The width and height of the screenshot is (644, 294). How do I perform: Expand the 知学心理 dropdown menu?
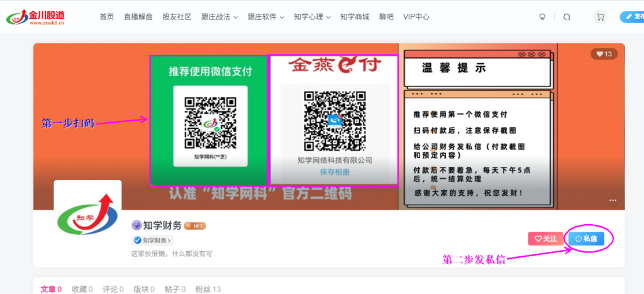pos(312,17)
